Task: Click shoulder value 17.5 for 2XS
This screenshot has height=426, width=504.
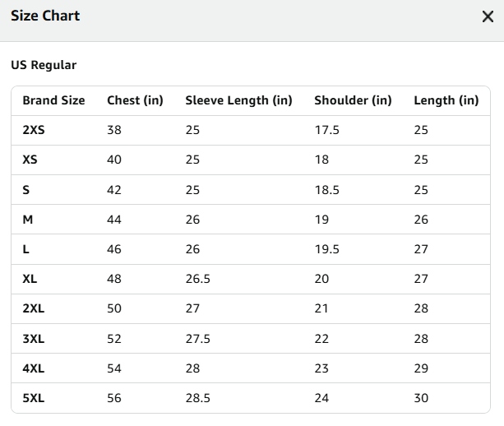Action: pyautogui.click(x=326, y=130)
